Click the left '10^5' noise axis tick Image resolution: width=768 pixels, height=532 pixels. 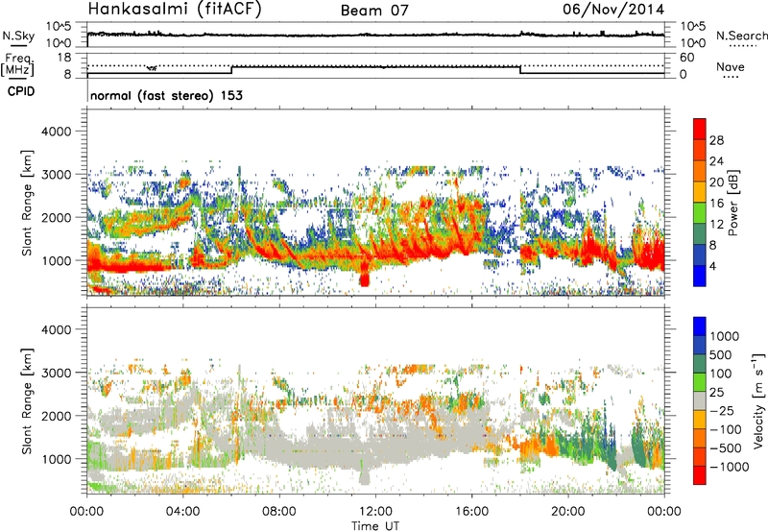(x=59, y=27)
